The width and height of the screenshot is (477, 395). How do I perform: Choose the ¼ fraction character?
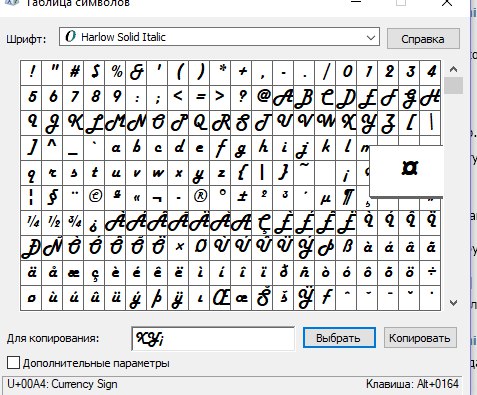(31, 222)
